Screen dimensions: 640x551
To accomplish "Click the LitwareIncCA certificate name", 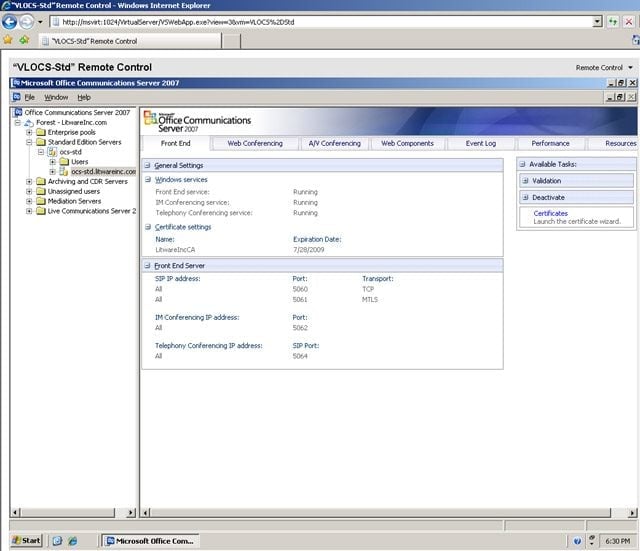I will tap(175, 250).
